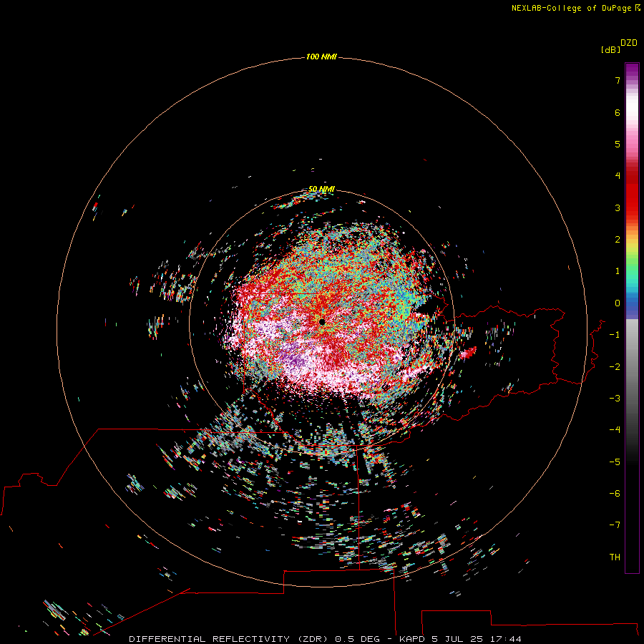Click the 5 value on the color scale
The height and width of the screenshot is (644, 644).
[x=618, y=144]
